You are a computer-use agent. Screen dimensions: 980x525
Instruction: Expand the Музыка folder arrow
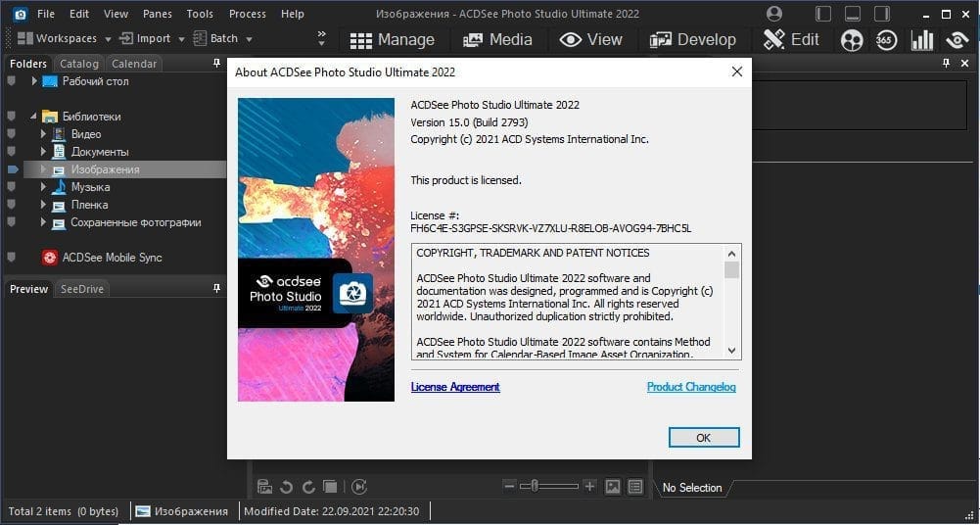pyautogui.click(x=44, y=187)
